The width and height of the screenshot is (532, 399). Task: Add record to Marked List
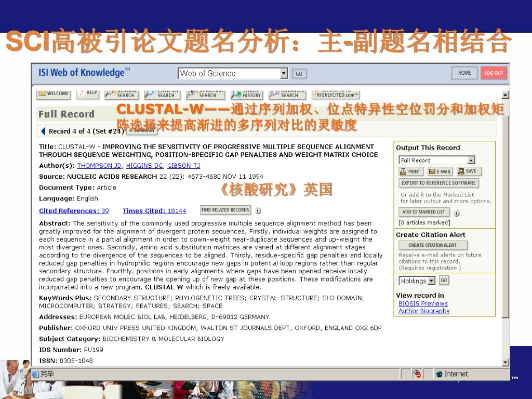[424, 212]
